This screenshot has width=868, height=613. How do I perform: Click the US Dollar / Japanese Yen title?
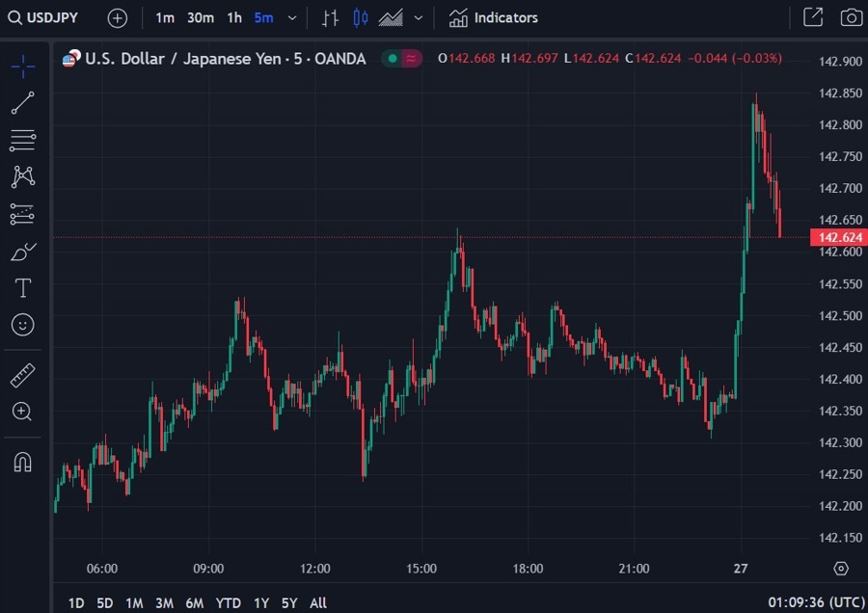(x=226, y=59)
